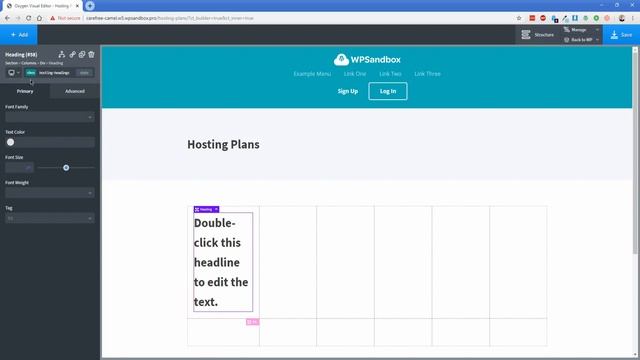Click the Link Three menu item
Image resolution: width=640 pixels, height=360 pixels.
[x=427, y=74]
